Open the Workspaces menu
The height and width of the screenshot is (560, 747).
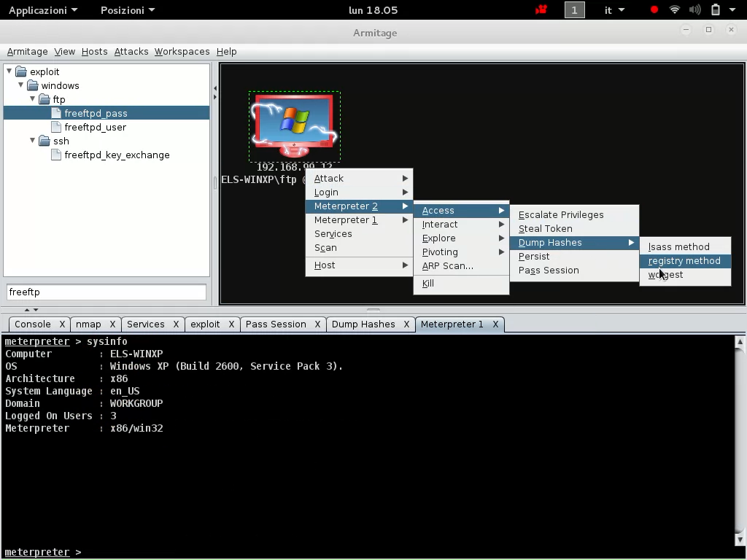pyautogui.click(x=182, y=52)
